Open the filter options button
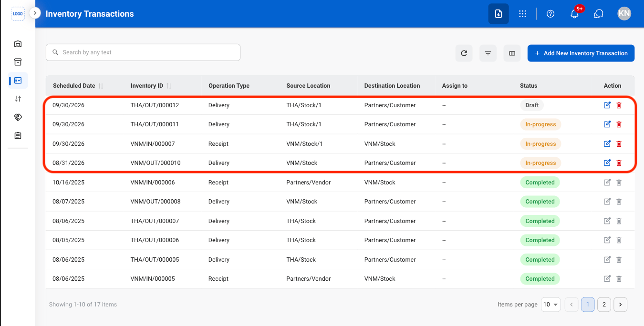 click(x=488, y=53)
